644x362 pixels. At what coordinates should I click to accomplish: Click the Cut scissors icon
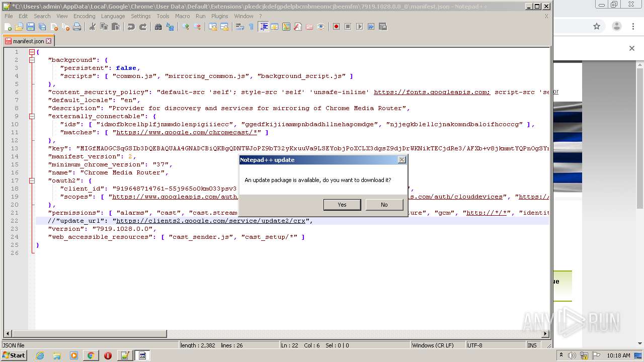point(92,27)
